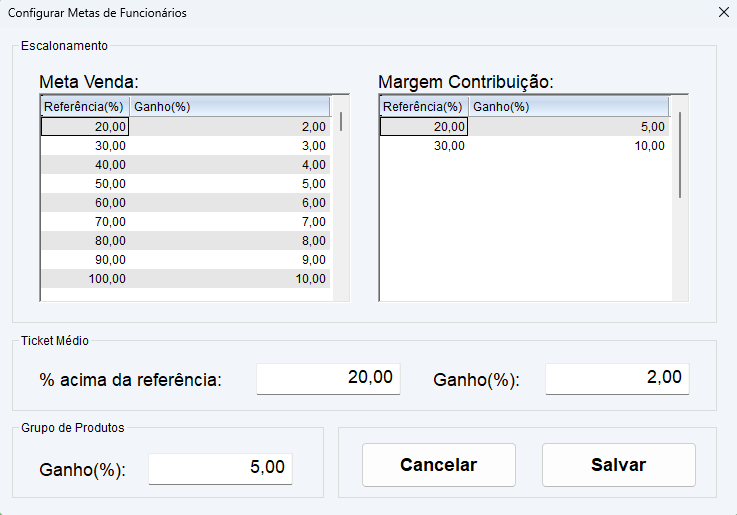Screen dimensions: 737x515
Task: Click the Meta Venda table scrollbar thumb
Action: 341,121
